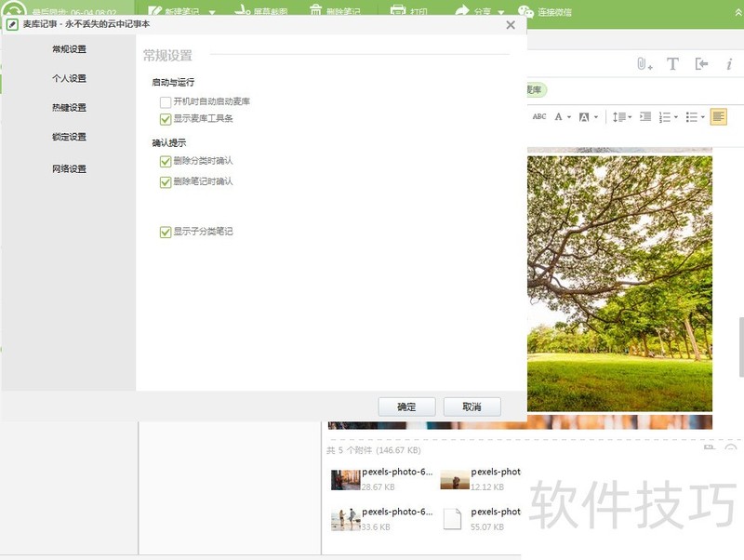Viewport: 744px width, 560px height.
Task: Apply strikethrough with the ABC icon
Action: click(x=542, y=117)
